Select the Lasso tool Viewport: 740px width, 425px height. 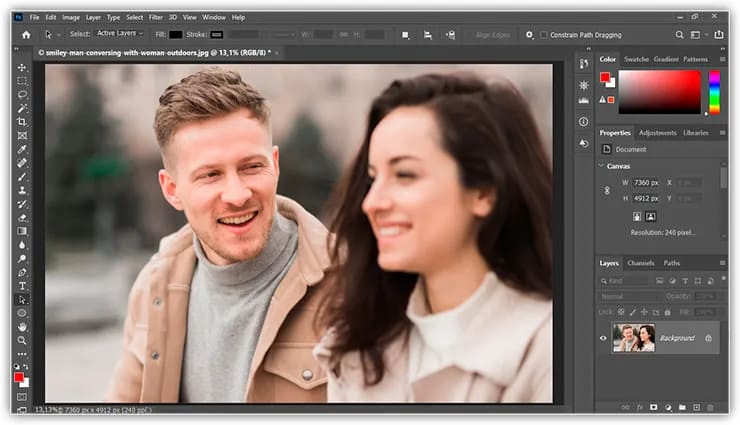click(x=22, y=95)
